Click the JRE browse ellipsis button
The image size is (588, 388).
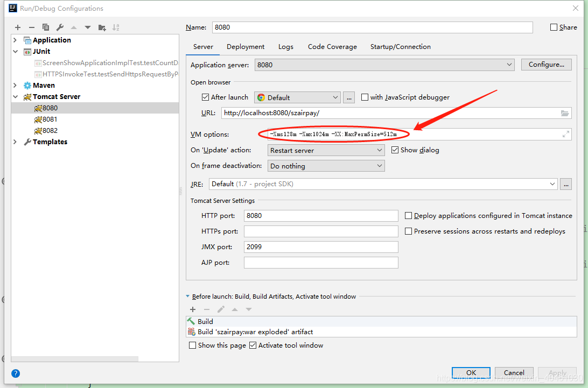pos(566,184)
